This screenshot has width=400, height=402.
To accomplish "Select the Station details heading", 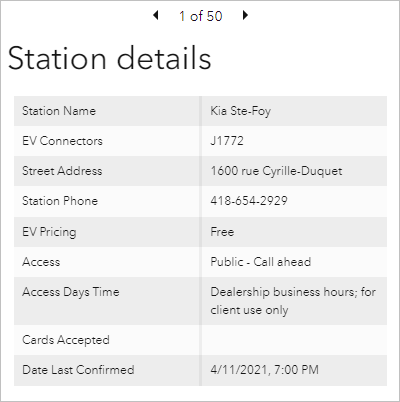I will tap(109, 58).
